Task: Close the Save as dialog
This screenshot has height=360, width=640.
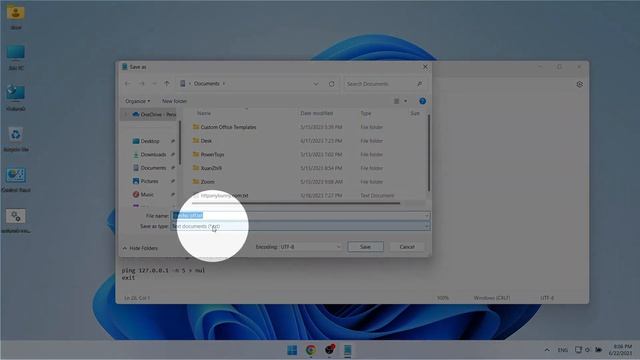Action: (425, 67)
